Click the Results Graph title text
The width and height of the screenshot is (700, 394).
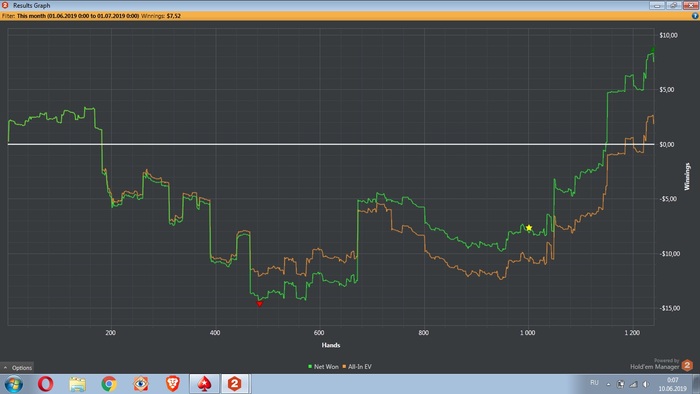[31, 5]
